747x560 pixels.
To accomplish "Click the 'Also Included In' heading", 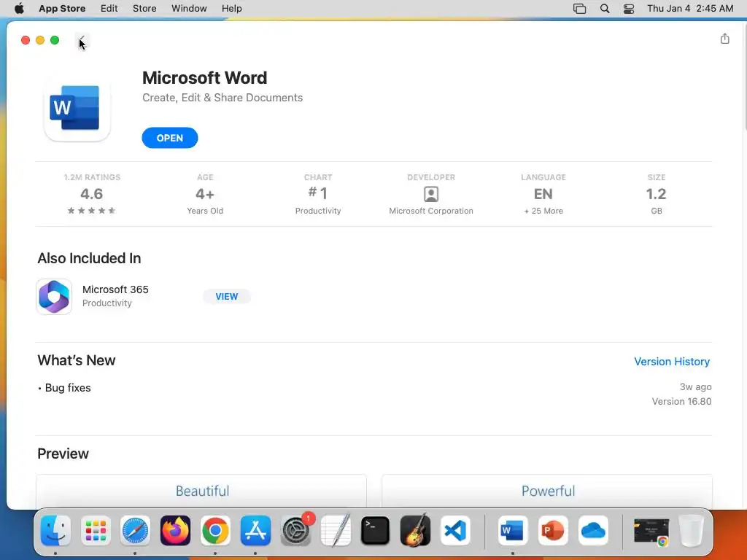I will [89, 258].
